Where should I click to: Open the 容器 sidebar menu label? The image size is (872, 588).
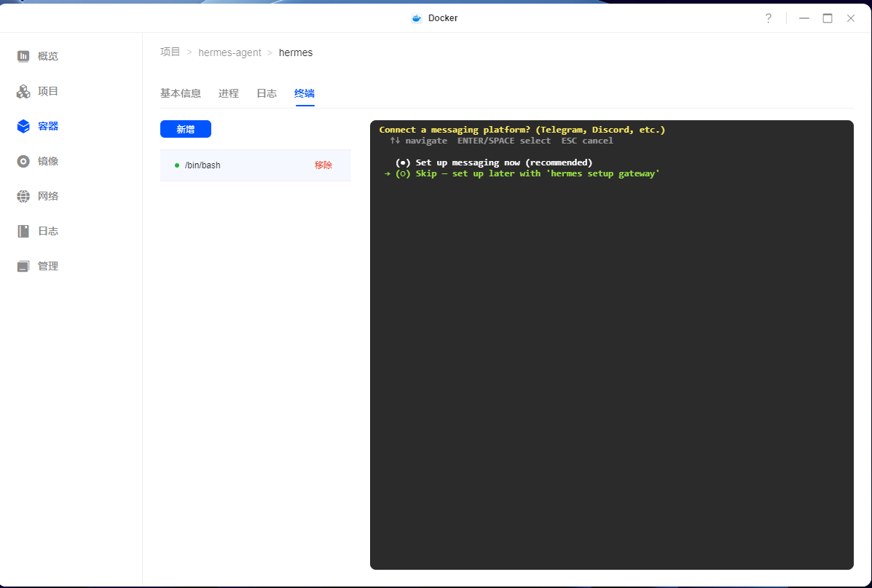click(48, 126)
